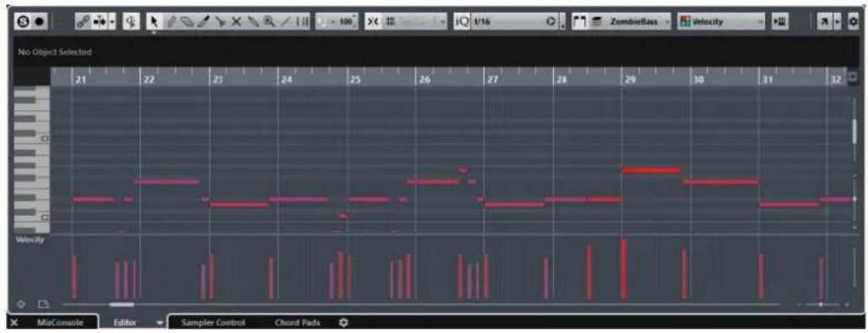This screenshot has height=333, width=868.
Task: Select the Trim tool
Action: click(204, 21)
